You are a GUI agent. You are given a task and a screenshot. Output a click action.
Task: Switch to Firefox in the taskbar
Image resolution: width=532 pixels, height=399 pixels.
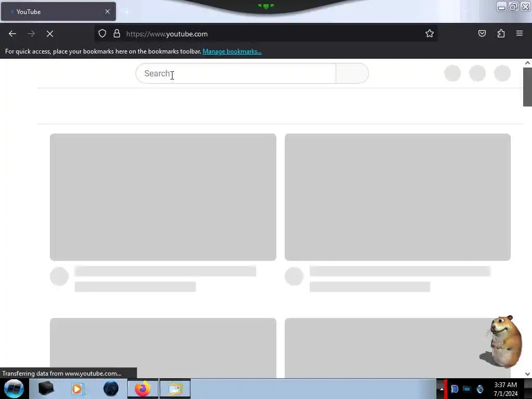(x=143, y=389)
